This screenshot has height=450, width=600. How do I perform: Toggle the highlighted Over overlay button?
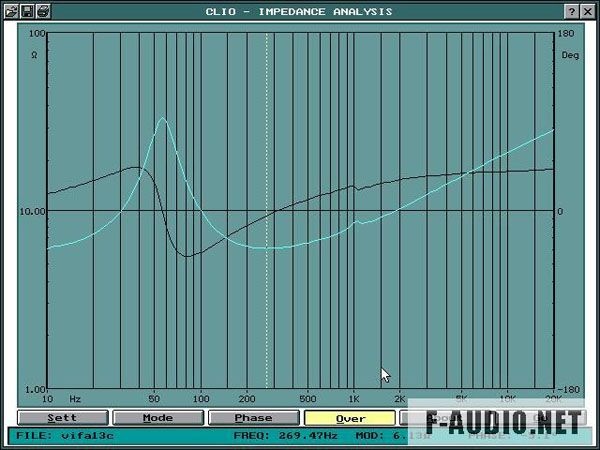pyautogui.click(x=350, y=418)
